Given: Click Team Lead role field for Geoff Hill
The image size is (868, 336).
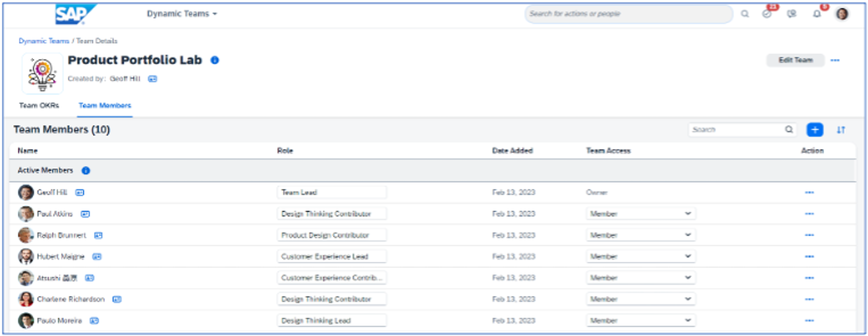Looking at the screenshot, I should click(x=332, y=192).
